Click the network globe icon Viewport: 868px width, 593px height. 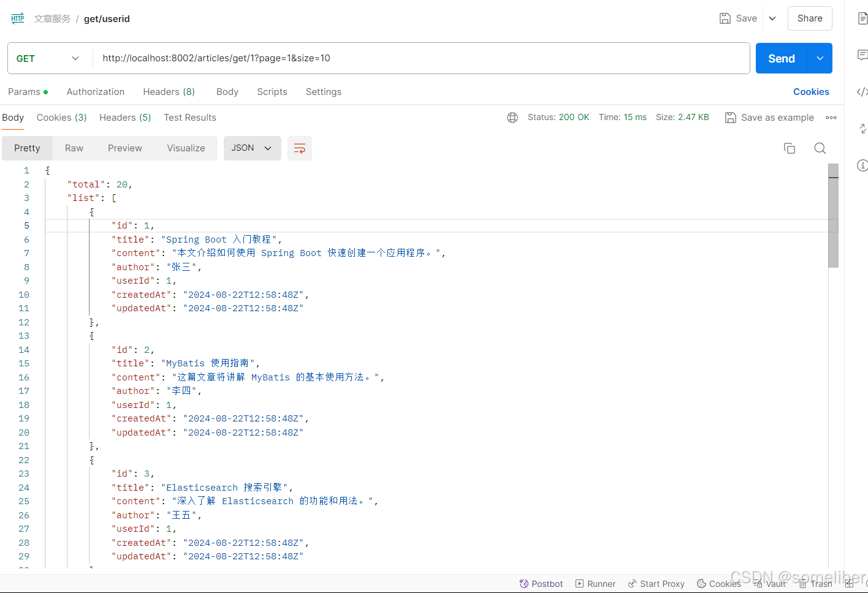click(512, 118)
